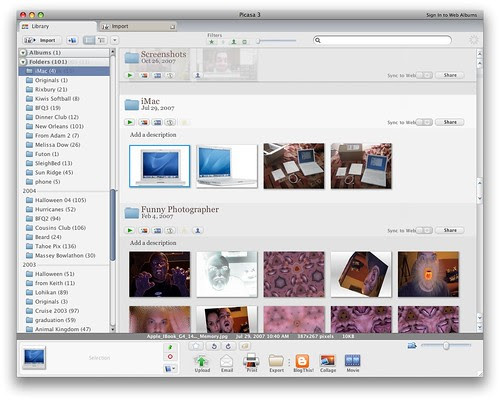Select the Halloween 04 (105) folder
The image size is (500, 400).
[64, 200]
